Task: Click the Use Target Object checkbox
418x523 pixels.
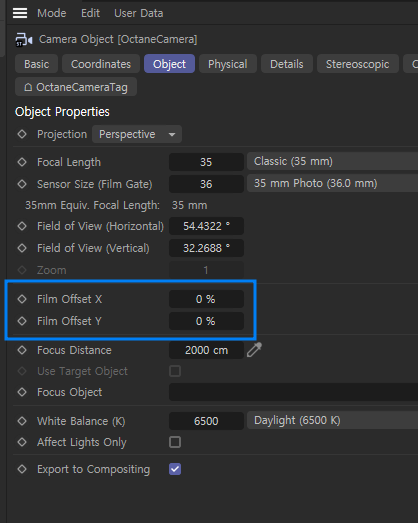Action: [175, 371]
